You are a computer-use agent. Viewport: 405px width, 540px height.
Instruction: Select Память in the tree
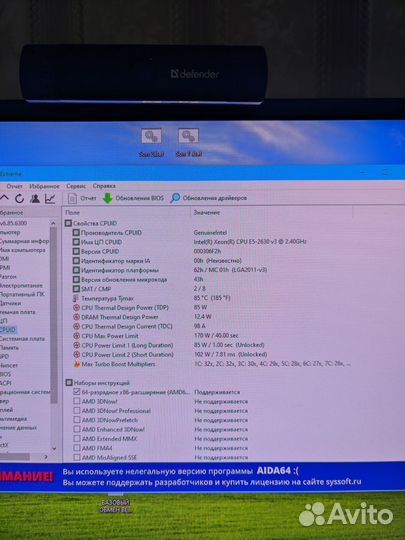coord(10,348)
